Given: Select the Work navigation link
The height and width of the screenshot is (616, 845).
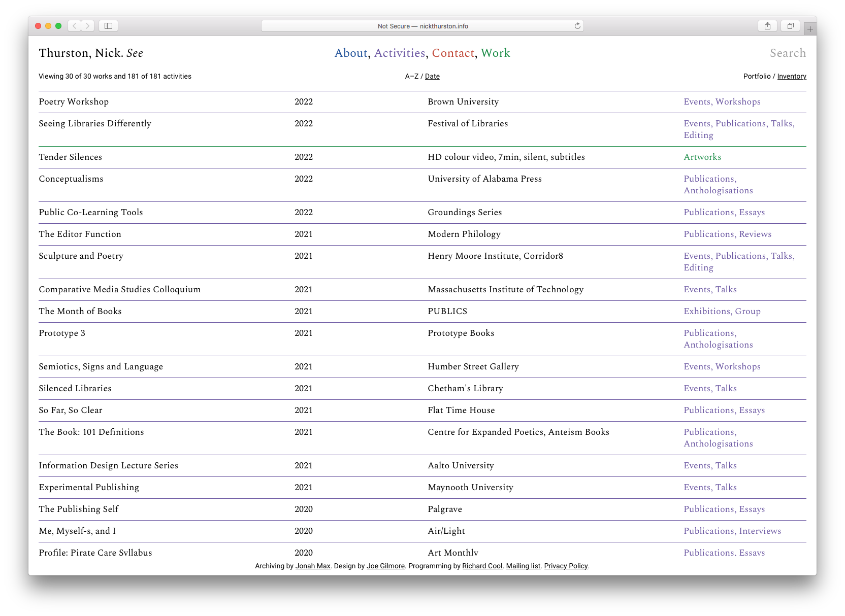Looking at the screenshot, I should [495, 53].
